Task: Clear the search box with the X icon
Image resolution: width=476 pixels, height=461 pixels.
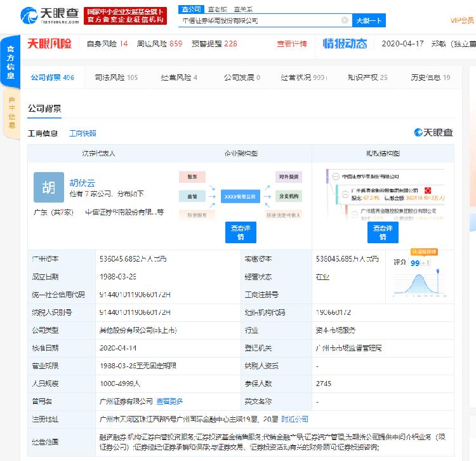Action: (x=345, y=20)
